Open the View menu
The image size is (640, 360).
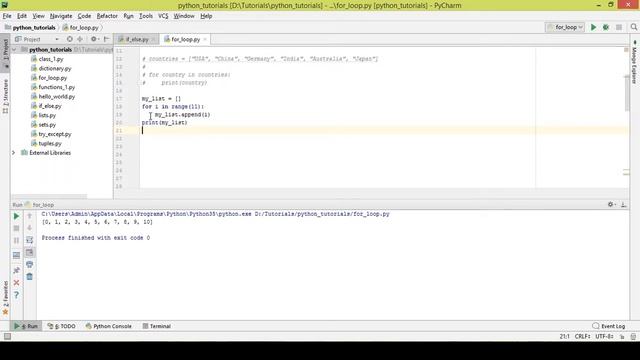tap(38, 16)
